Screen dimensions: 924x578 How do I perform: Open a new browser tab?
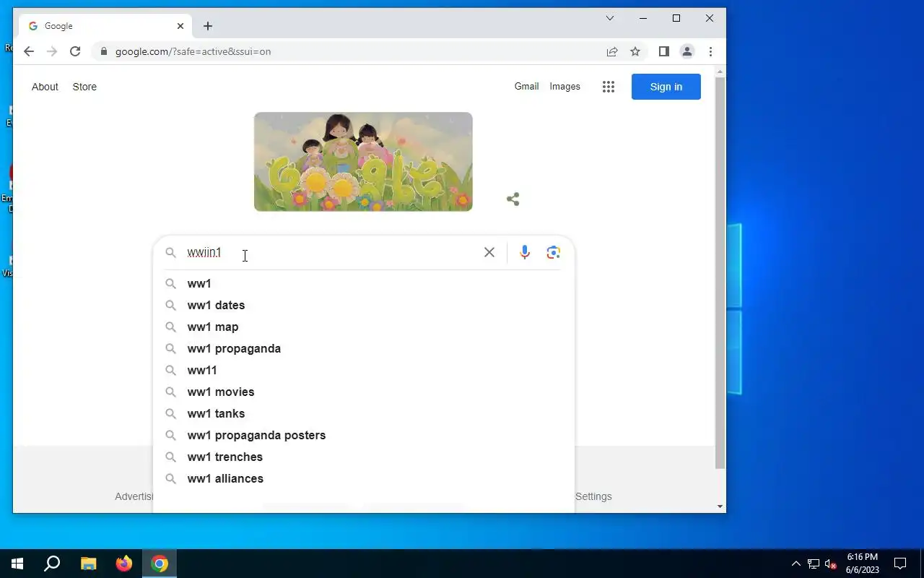click(208, 26)
